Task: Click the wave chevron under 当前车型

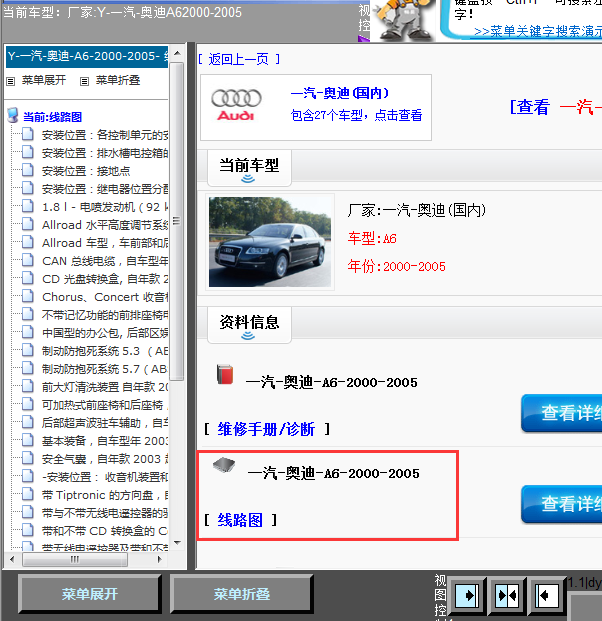Action: (x=248, y=179)
